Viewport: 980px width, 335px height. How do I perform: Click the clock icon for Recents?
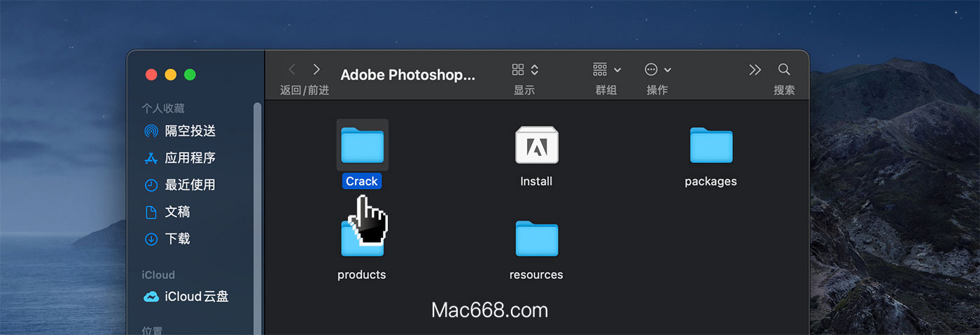click(150, 185)
